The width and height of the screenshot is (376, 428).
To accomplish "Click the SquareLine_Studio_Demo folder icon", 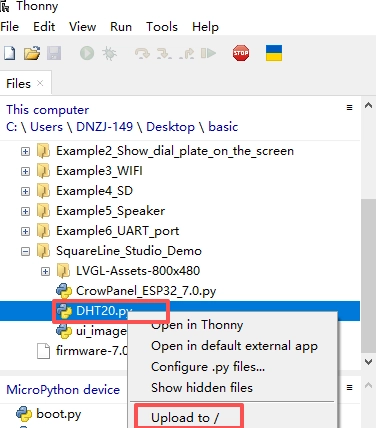I will point(44,251).
